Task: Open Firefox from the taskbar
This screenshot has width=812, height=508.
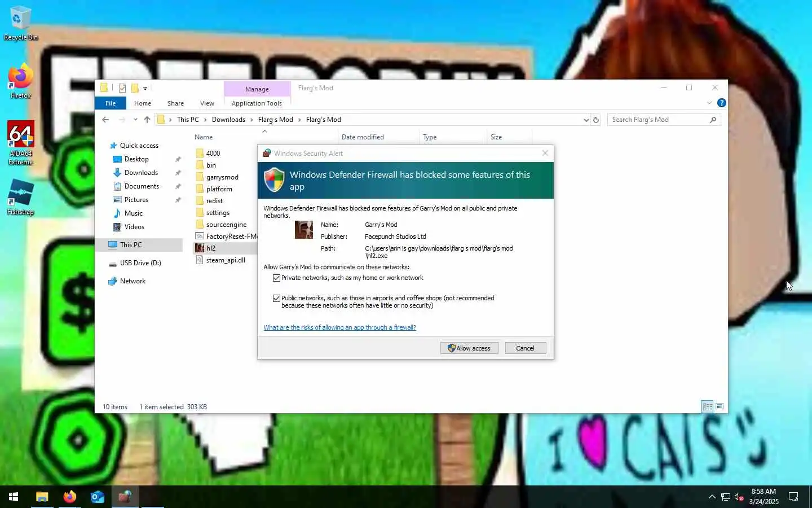Action: click(69, 497)
